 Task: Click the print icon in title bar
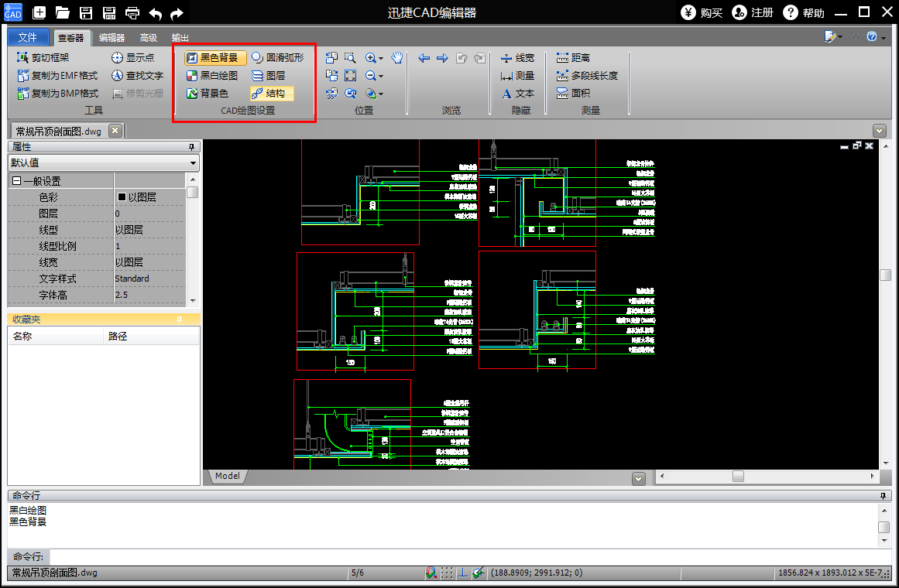coord(132,12)
